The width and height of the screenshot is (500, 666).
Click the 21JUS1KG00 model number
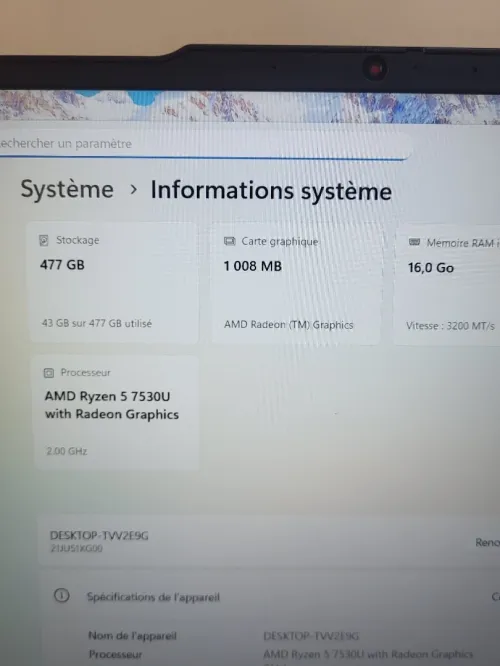[76, 548]
